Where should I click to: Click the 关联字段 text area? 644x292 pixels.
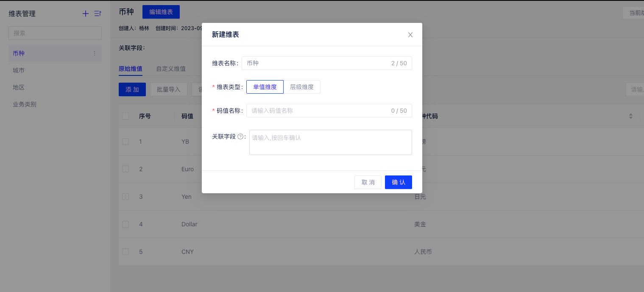pos(330,142)
